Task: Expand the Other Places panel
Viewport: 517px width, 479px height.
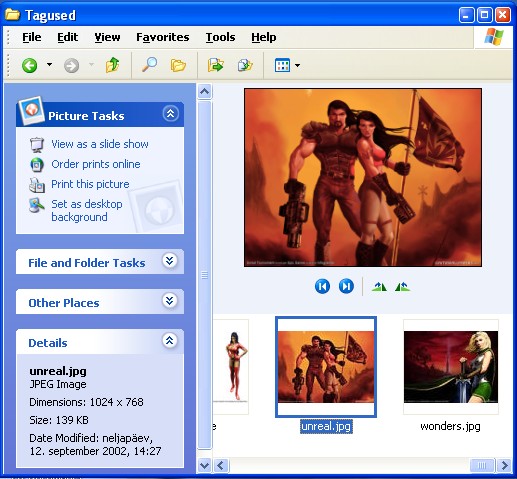Action: pyautogui.click(x=170, y=301)
